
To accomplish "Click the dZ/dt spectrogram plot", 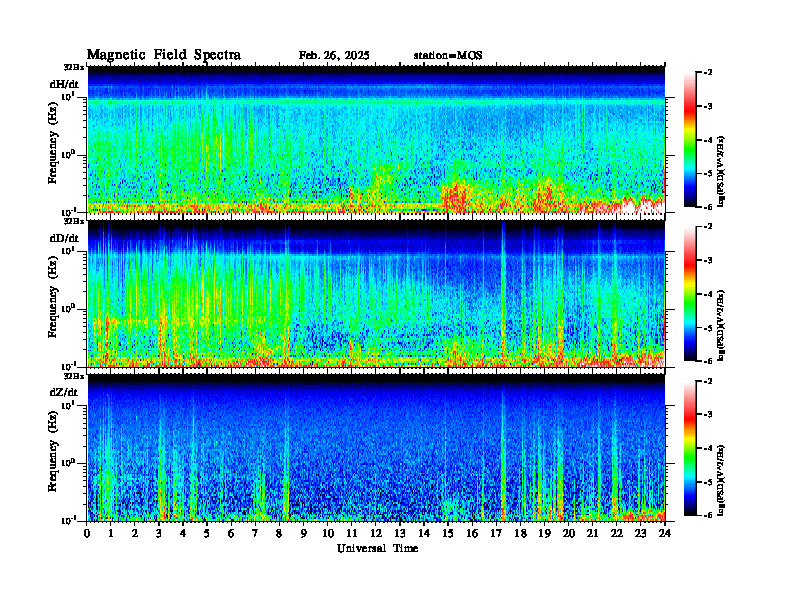I will (376, 448).
